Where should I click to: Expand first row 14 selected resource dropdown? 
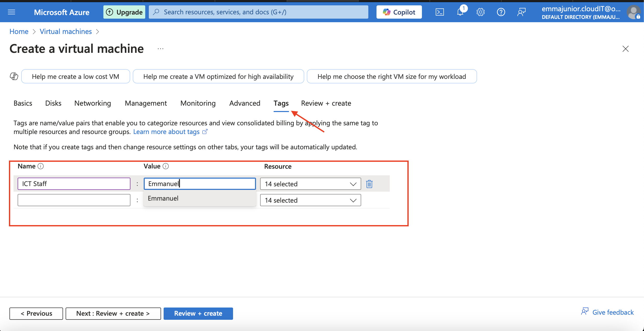coord(310,184)
